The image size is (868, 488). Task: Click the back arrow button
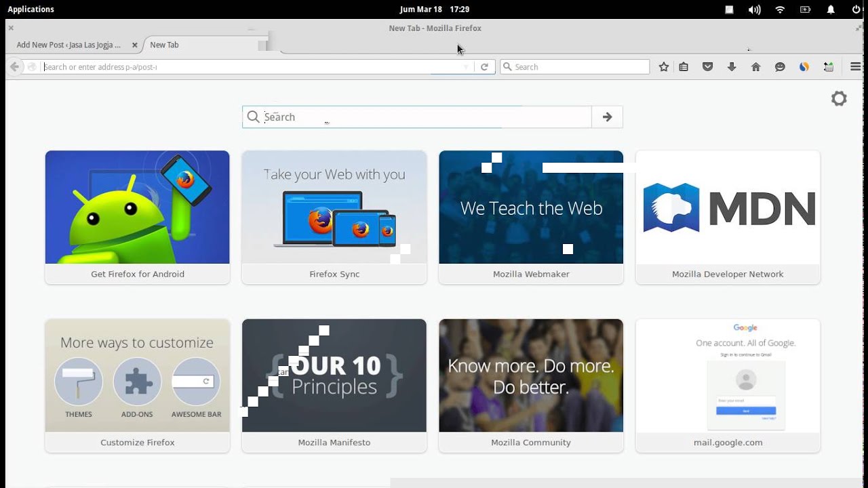pyautogui.click(x=14, y=67)
